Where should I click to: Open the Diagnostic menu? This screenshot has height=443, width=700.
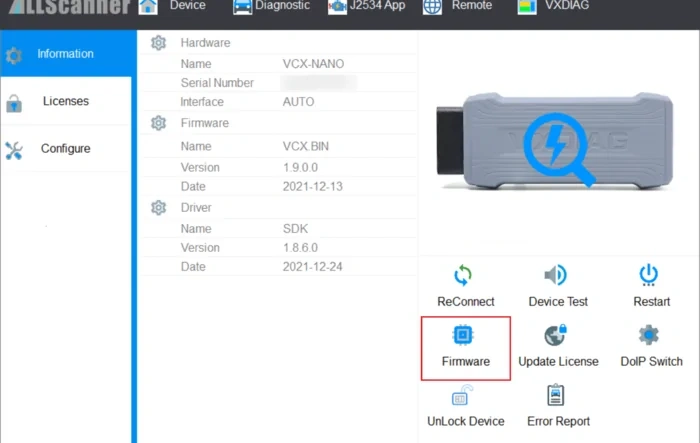pyautogui.click(x=282, y=5)
